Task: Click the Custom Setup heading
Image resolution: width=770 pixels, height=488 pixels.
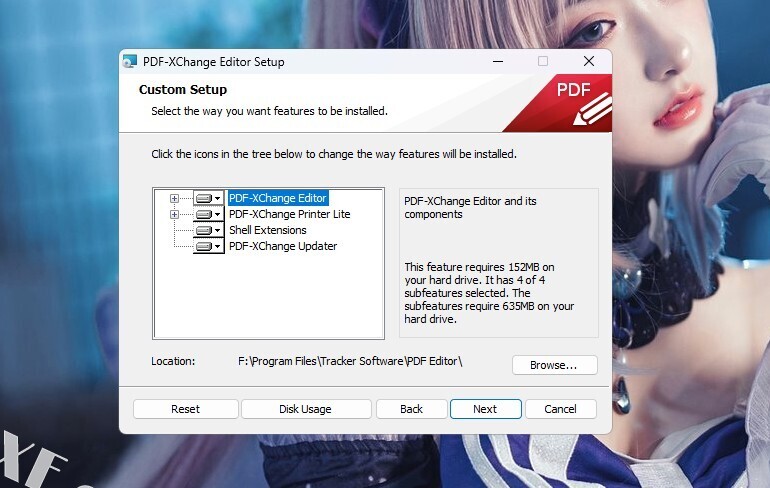Action: (x=183, y=89)
